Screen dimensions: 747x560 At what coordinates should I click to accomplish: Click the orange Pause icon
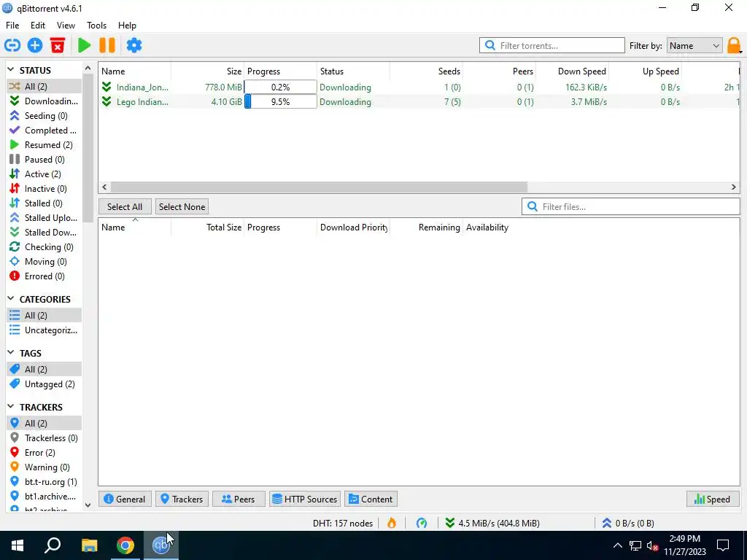(107, 45)
